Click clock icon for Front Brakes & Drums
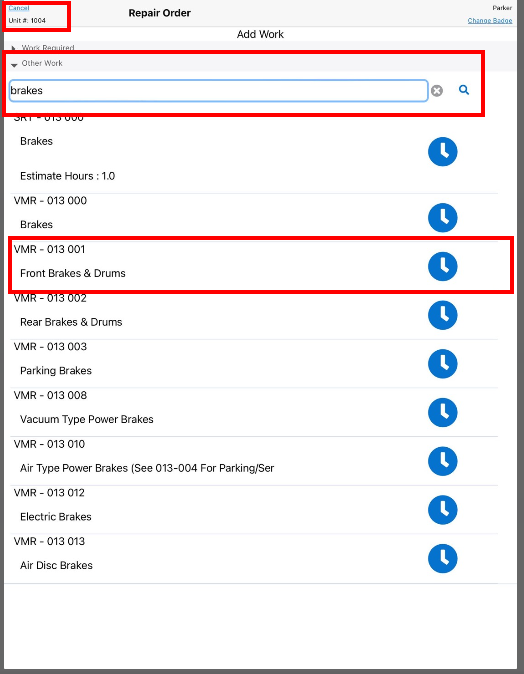 coord(442,267)
